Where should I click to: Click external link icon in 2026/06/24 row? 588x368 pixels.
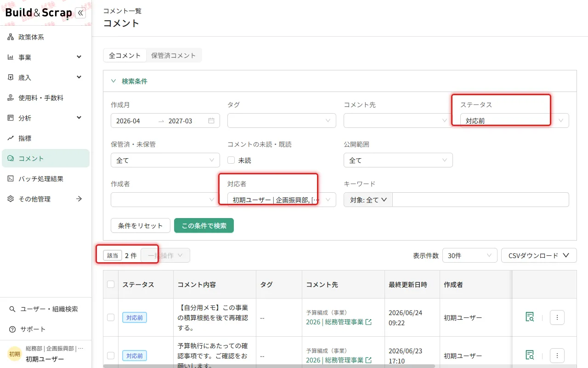click(368, 322)
